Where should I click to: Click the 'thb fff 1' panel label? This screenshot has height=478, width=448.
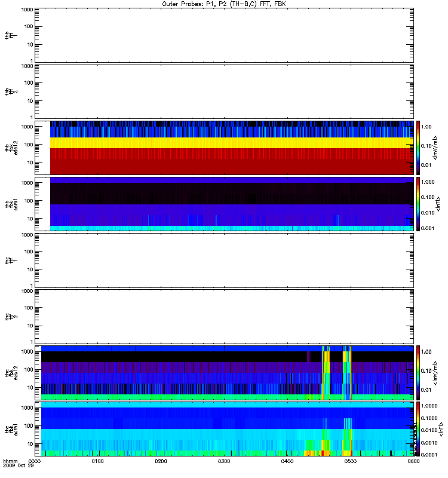pyautogui.click(x=11, y=35)
